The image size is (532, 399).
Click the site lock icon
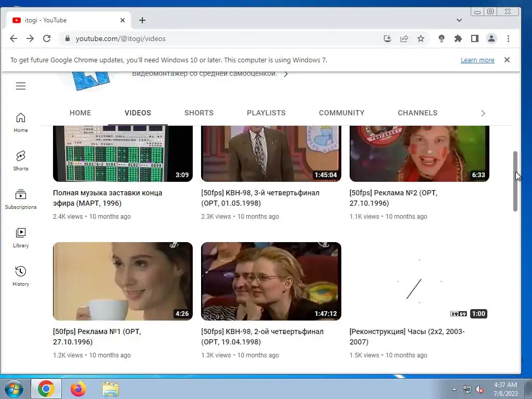(68, 38)
